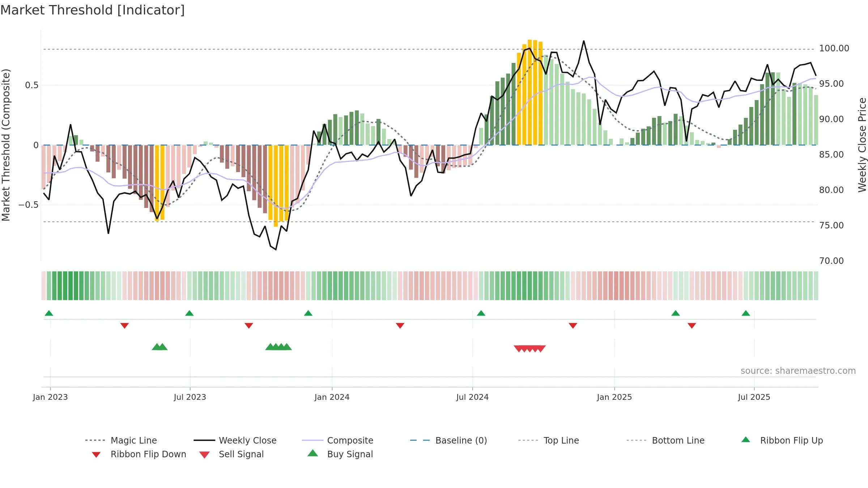Click the 75.00 price axis label
This screenshot has width=868, height=488.
click(x=831, y=226)
